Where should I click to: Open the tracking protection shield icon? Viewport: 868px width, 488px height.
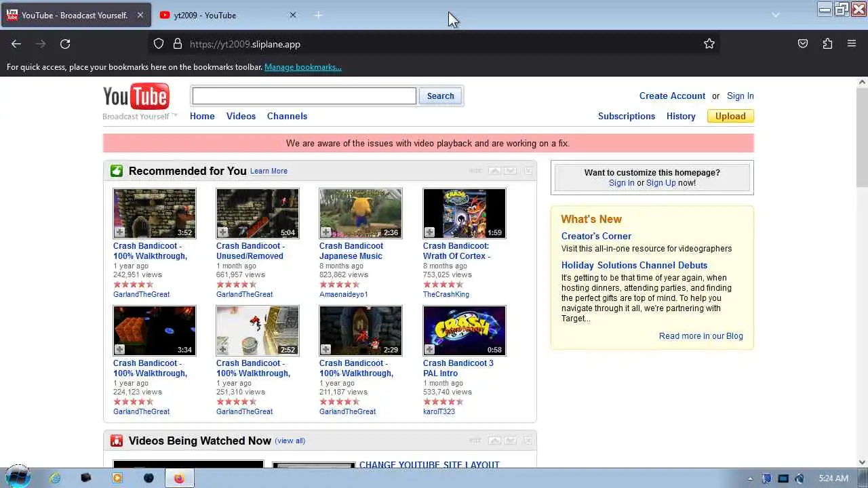pyautogui.click(x=159, y=44)
